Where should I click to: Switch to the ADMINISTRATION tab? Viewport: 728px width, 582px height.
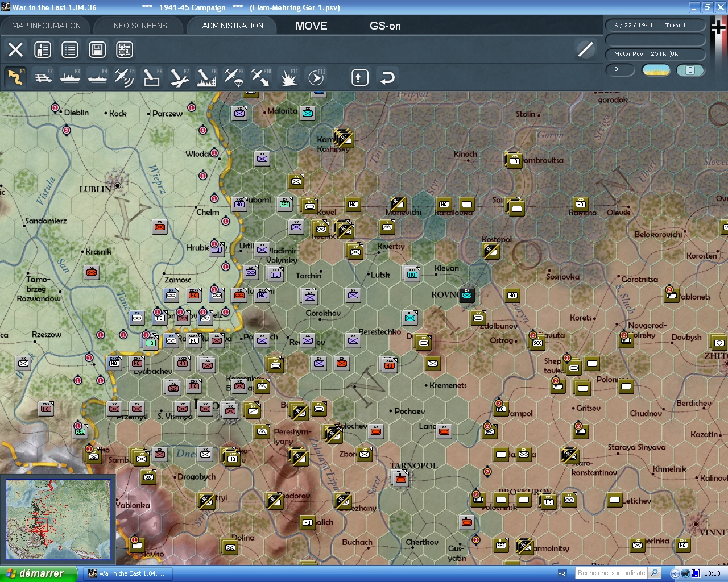(x=233, y=26)
